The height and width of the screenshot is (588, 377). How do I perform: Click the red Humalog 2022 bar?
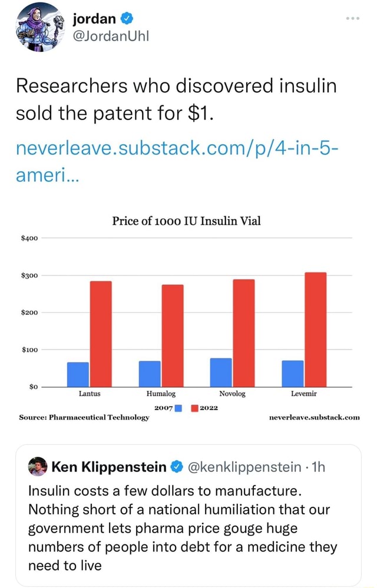pos(173,335)
